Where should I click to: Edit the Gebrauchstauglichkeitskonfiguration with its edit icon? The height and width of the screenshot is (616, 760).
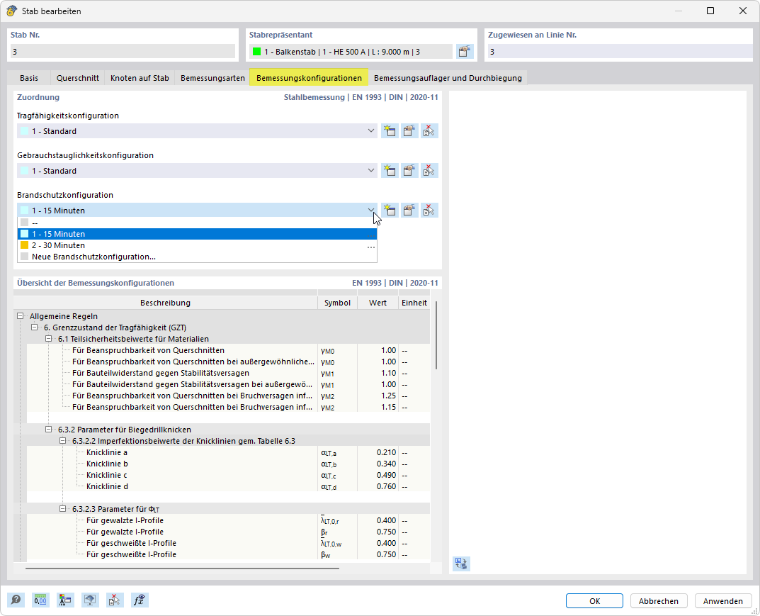[x=409, y=171]
